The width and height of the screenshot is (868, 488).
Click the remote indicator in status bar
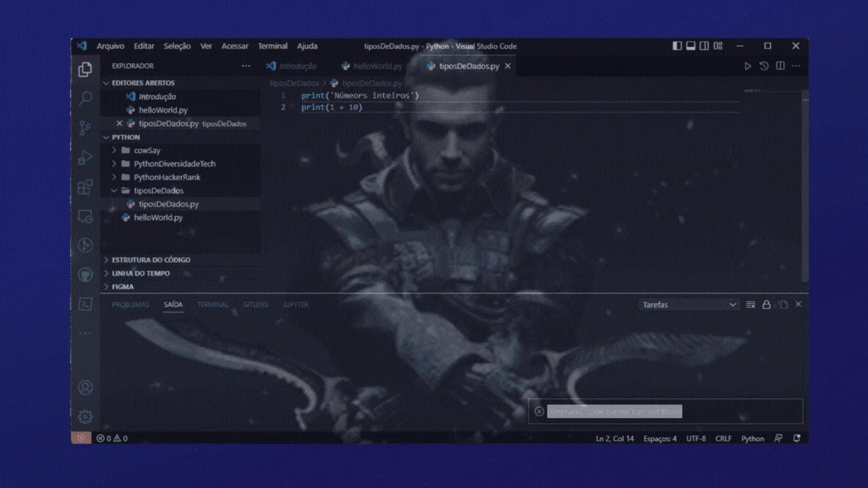coord(81,439)
